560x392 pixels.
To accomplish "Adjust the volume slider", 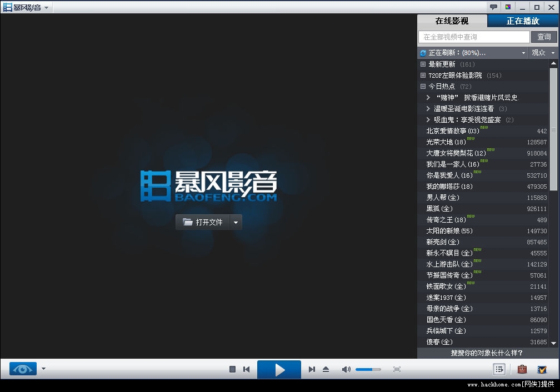I will (x=368, y=369).
